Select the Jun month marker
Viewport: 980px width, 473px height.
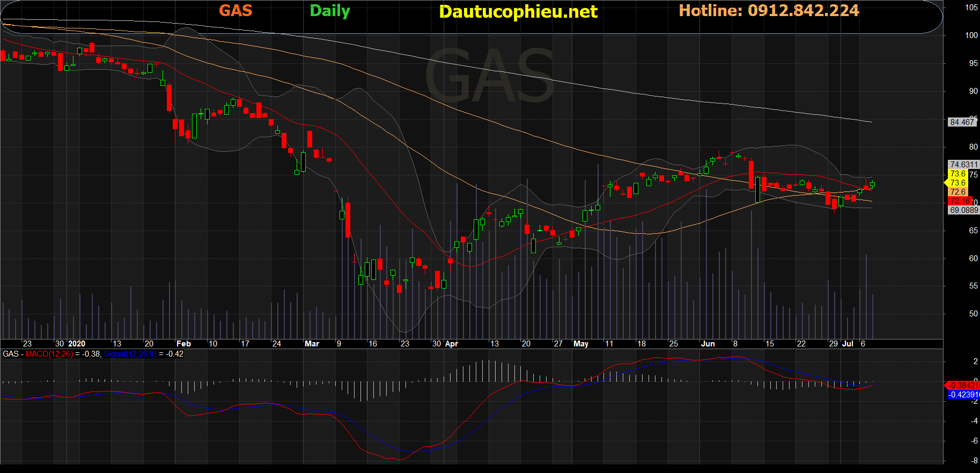708,344
